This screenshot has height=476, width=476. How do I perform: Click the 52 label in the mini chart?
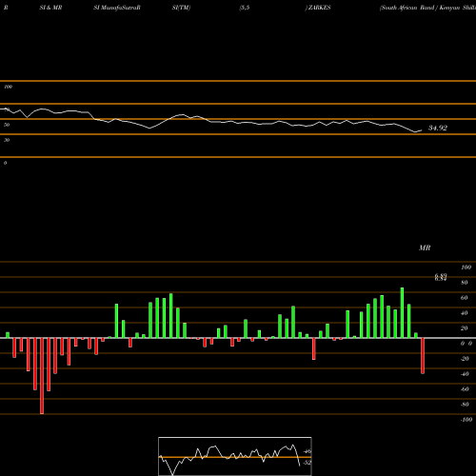pyautogui.click(x=307, y=463)
